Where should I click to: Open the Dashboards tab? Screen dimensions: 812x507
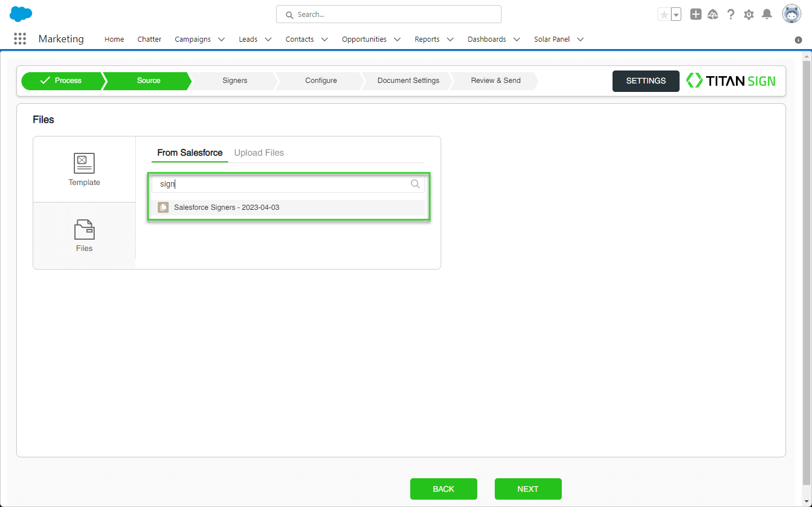pyautogui.click(x=487, y=39)
